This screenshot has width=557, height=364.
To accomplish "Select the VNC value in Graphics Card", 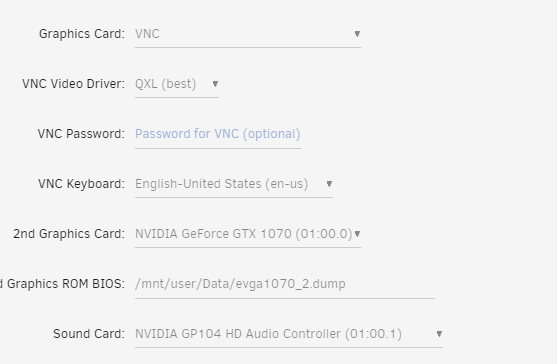I will click(x=147, y=34).
